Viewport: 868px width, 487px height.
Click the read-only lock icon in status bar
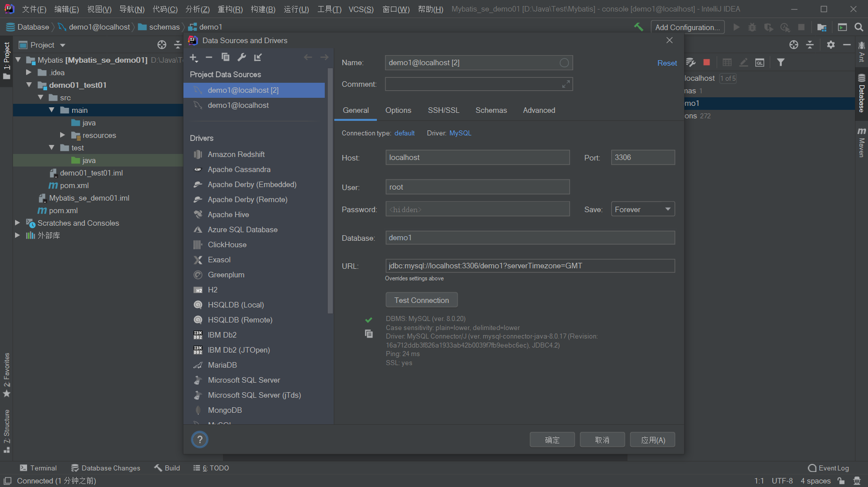pos(841,481)
